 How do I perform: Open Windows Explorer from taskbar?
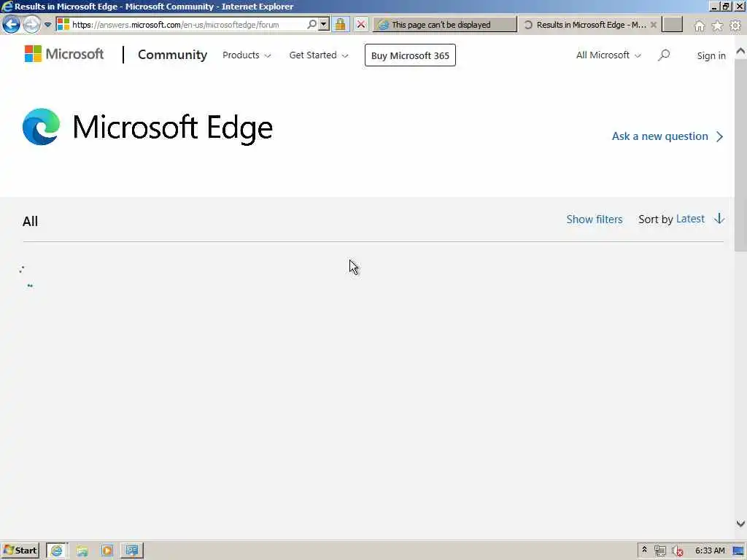82,551
